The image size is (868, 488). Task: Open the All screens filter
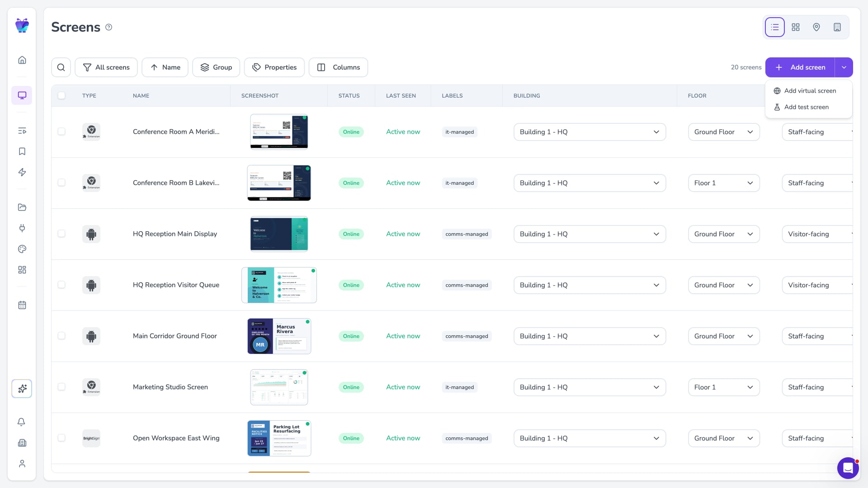[x=106, y=67]
